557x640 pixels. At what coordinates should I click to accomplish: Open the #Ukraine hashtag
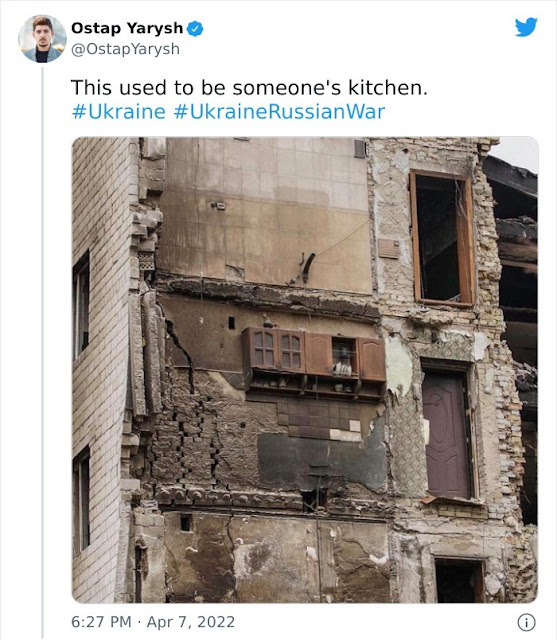click(x=119, y=112)
